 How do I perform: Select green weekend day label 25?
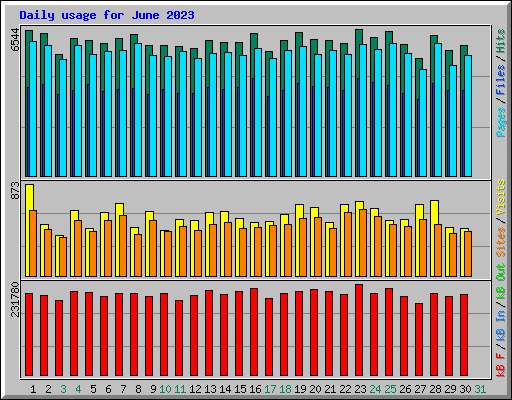390,389
